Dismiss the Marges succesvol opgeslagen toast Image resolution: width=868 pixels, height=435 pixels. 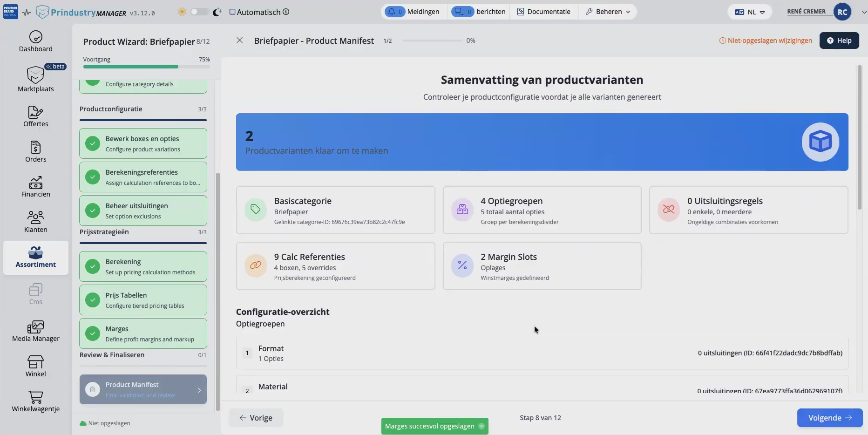[481, 426]
